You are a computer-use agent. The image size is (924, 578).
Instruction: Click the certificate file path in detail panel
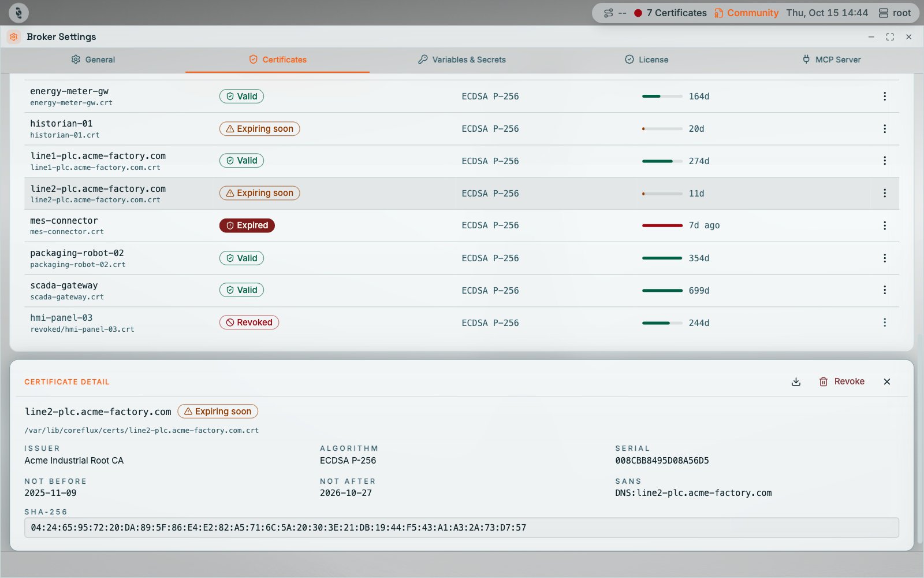pyautogui.click(x=141, y=431)
